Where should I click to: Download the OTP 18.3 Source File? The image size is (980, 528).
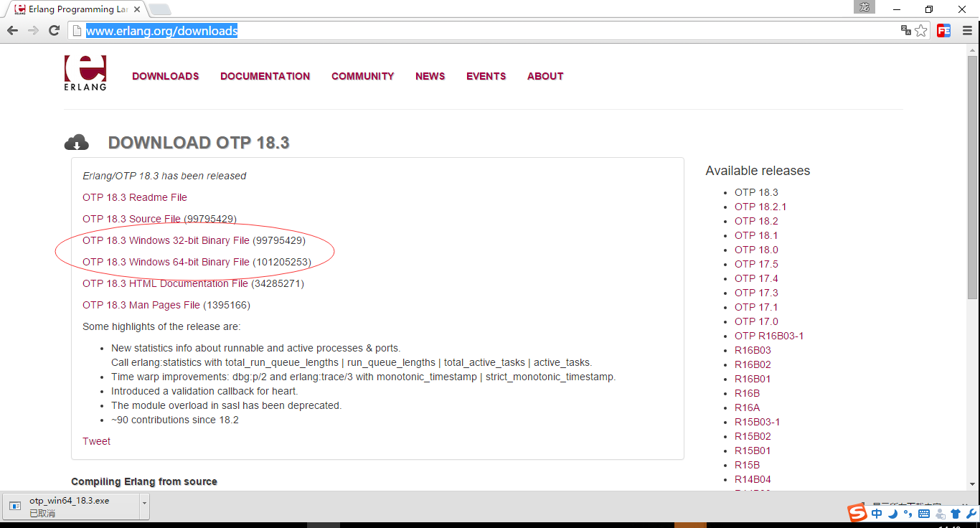point(132,219)
